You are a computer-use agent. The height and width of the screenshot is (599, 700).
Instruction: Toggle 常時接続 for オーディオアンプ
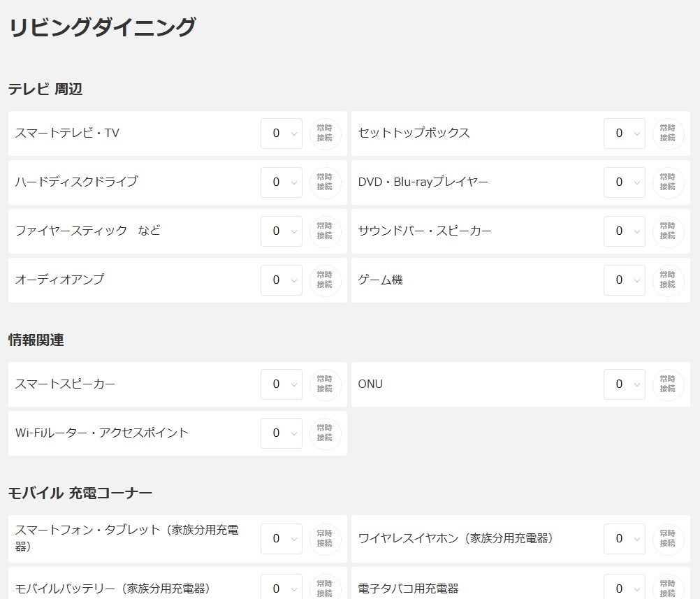(x=325, y=280)
